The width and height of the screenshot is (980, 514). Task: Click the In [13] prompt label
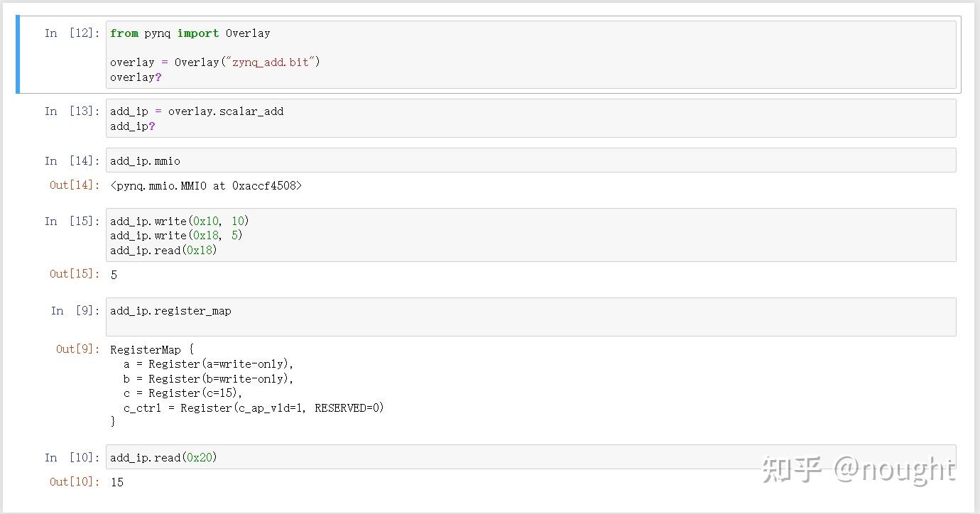point(72,111)
